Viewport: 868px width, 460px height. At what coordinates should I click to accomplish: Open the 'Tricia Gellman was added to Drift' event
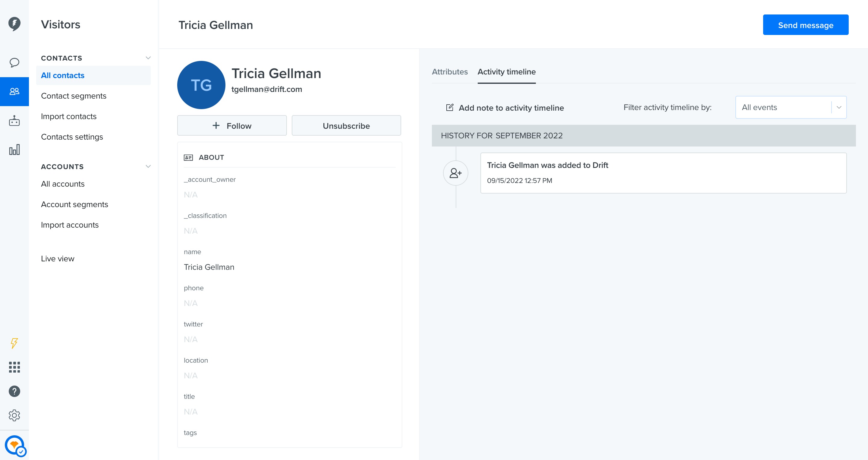tap(663, 173)
